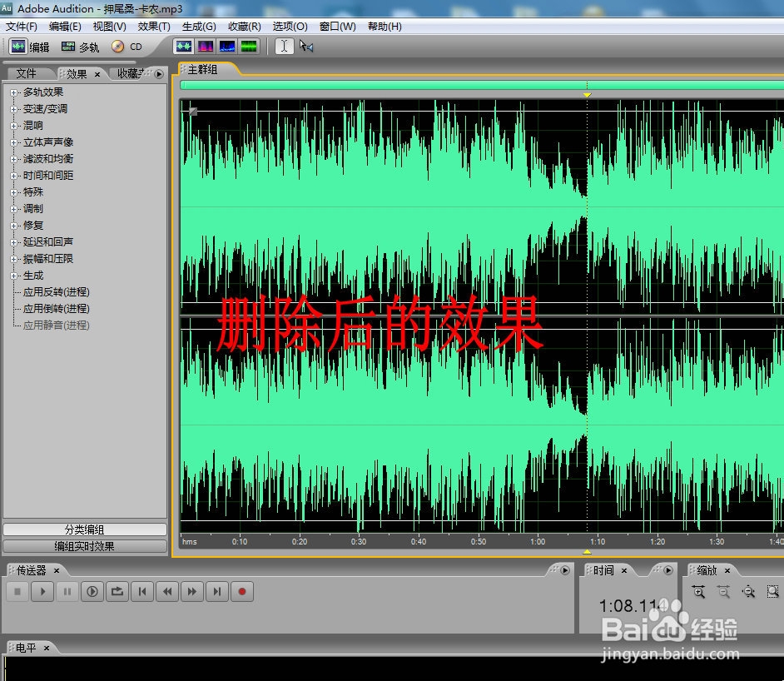Open the 帮助(H) menu
The height and width of the screenshot is (681, 784).
point(385,27)
